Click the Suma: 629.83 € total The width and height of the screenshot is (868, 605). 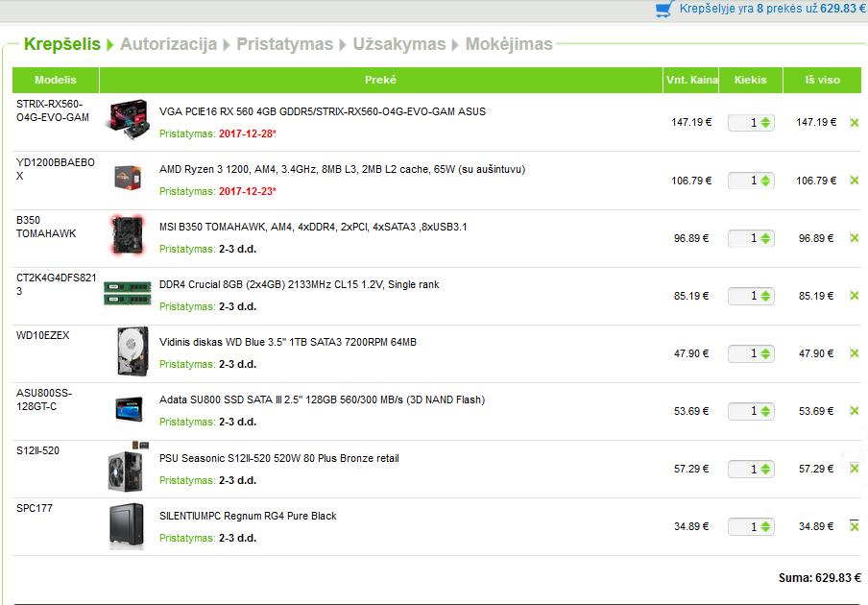click(x=820, y=578)
